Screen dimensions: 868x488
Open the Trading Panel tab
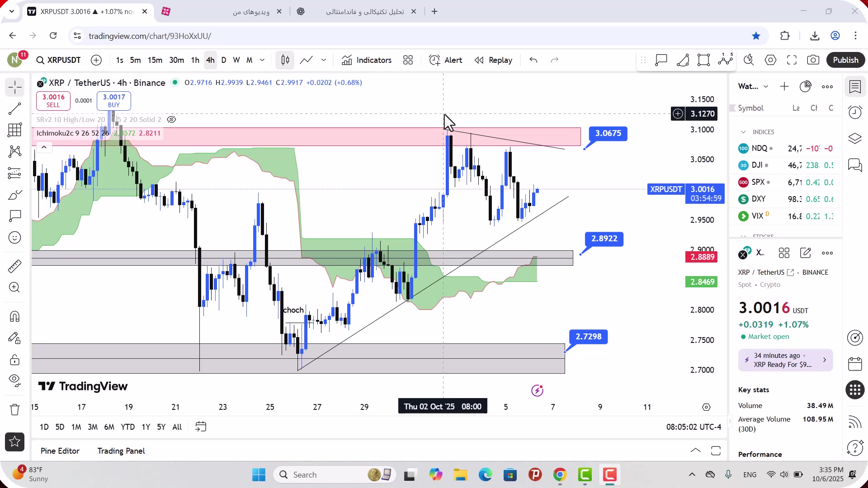click(x=121, y=451)
